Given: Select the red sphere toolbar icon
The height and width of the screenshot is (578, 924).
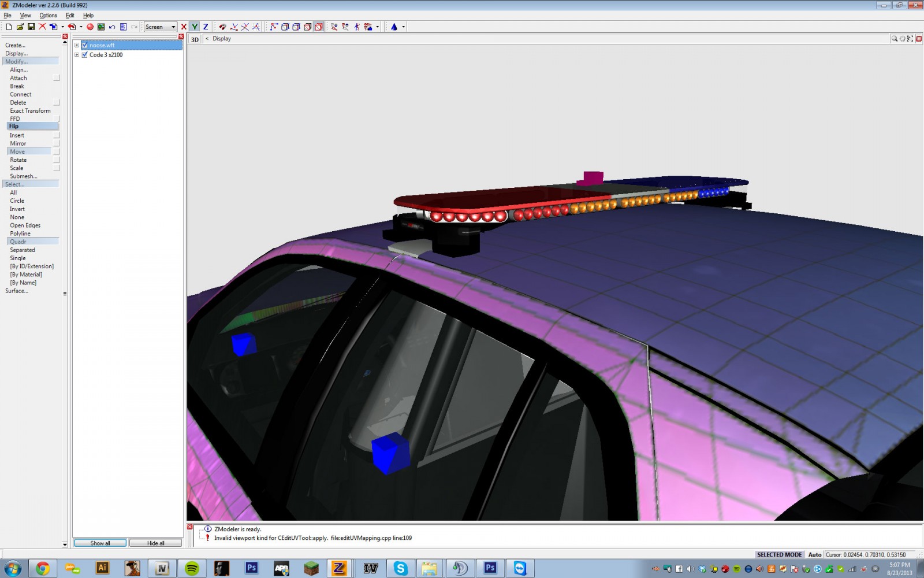Looking at the screenshot, I should 90,27.
